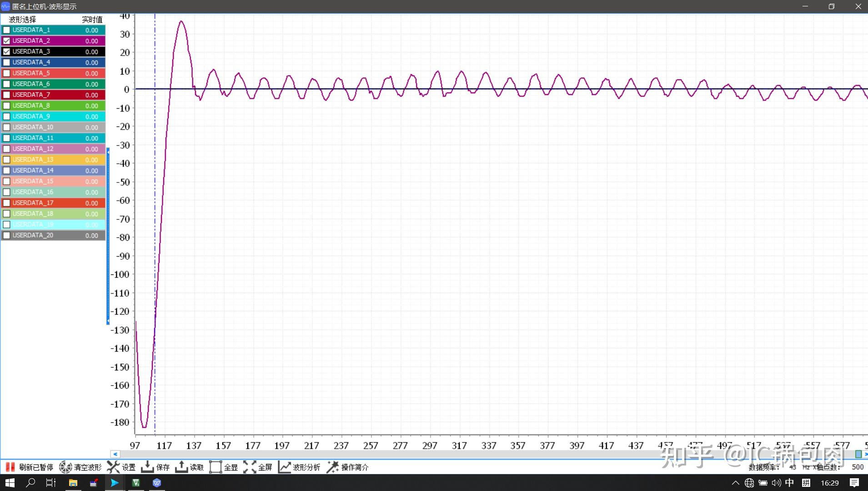Uncheck the USERDATA_3 waveform checkbox

coord(6,52)
